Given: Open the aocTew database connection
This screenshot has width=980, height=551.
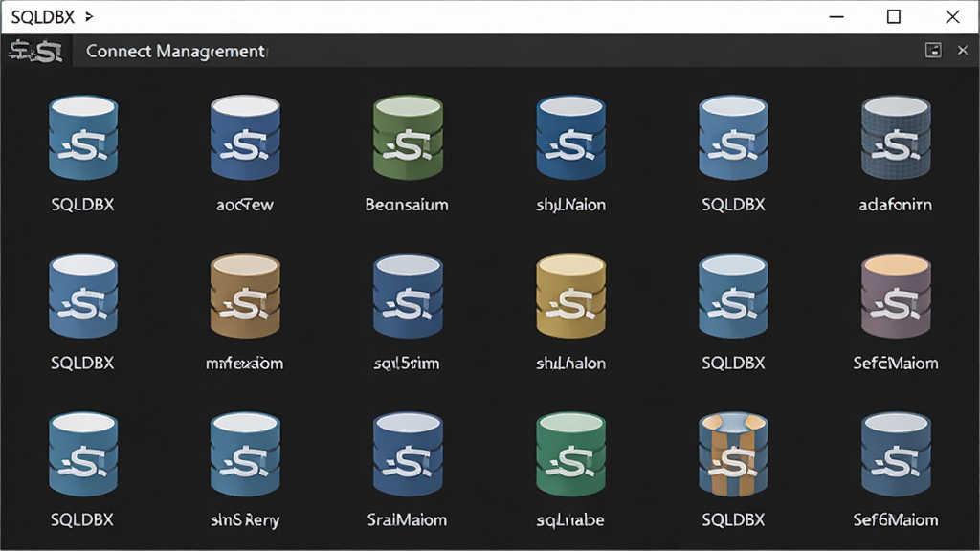Looking at the screenshot, I should (245, 138).
